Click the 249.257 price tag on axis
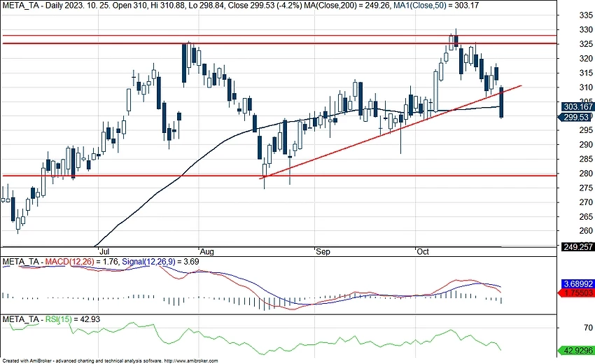Screen dimensions: 595x364 click(577, 246)
